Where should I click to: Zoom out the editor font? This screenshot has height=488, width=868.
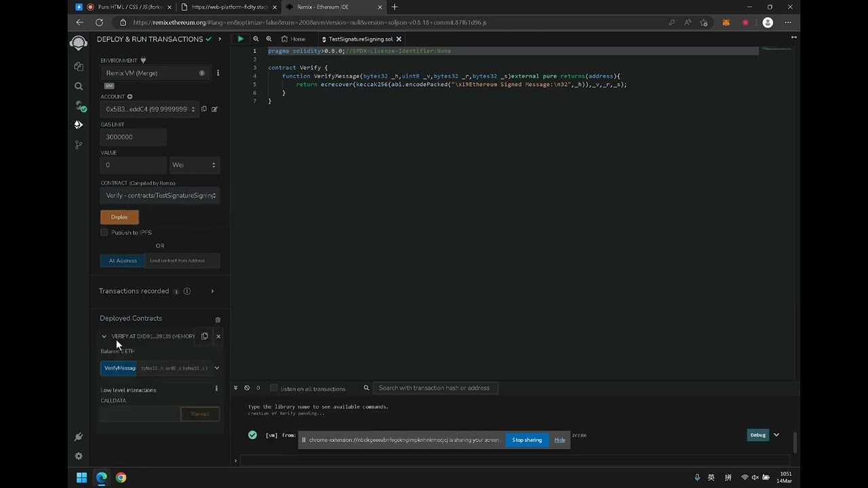coord(256,39)
